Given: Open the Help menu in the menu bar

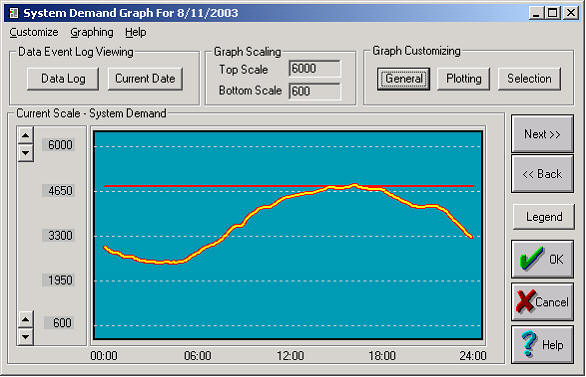Looking at the screenshot, I should pos(136,33).
